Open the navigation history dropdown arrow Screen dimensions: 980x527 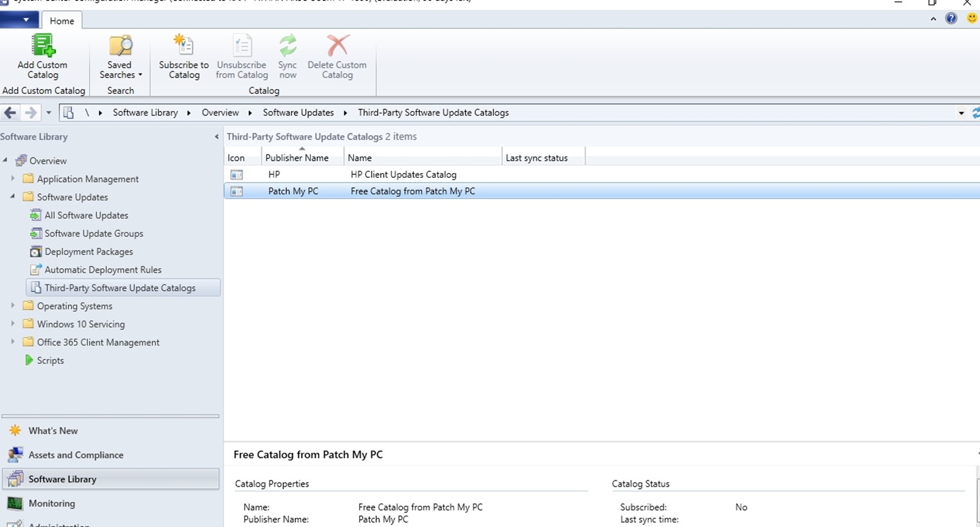(x=49, y=113)
